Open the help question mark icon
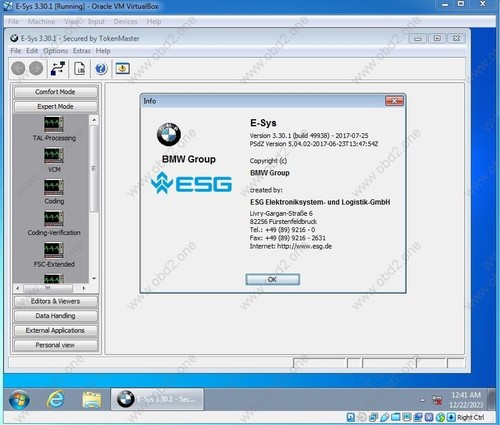The image size is (500, 425). [x=101, y=69]
